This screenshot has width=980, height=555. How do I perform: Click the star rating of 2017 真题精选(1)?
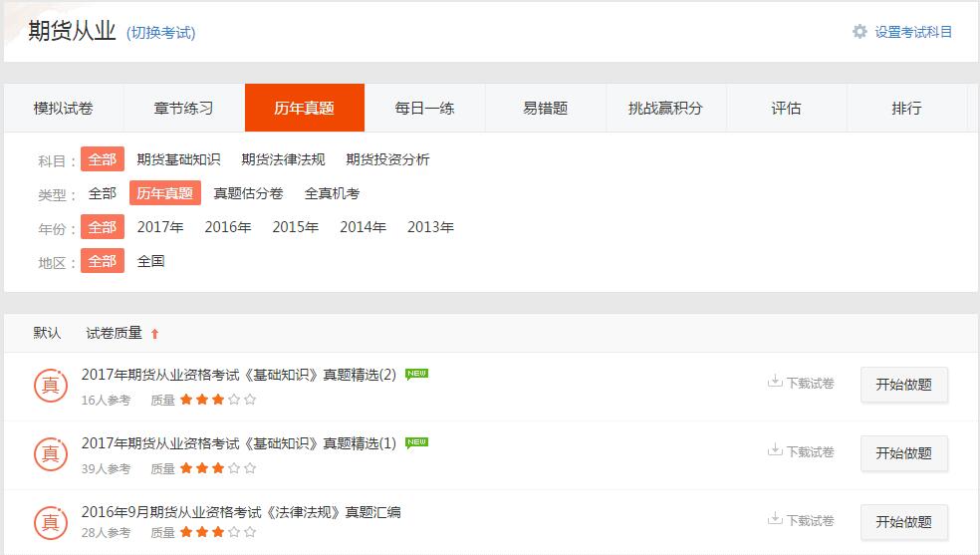pyautogui.click(x=217, y=468)
